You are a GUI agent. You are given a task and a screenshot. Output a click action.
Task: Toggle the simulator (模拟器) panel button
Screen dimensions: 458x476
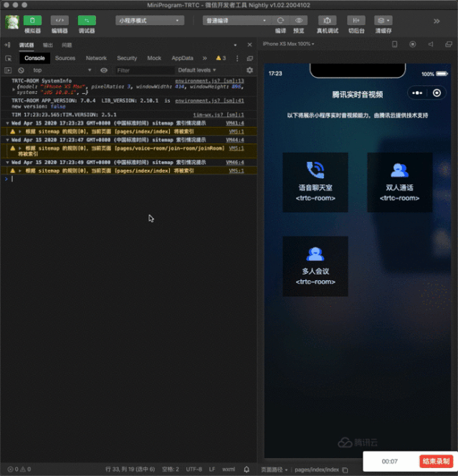[x=32, y=21]
